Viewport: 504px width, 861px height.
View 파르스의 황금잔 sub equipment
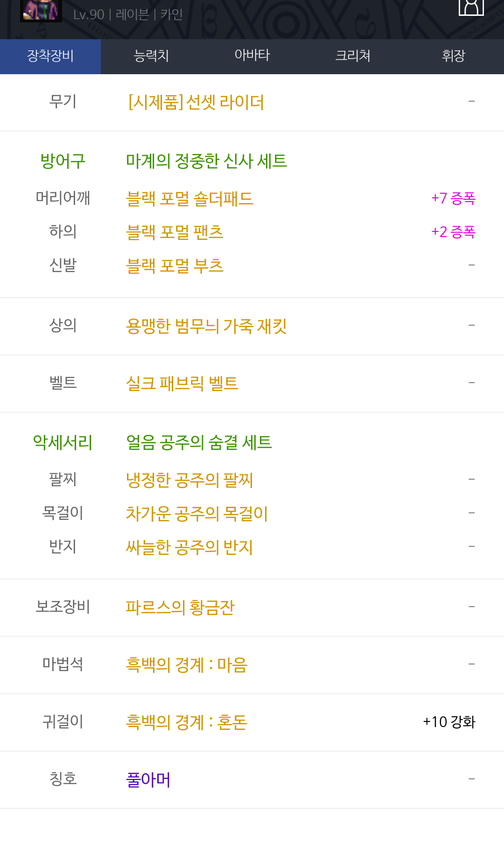click(x=180, y=608)
